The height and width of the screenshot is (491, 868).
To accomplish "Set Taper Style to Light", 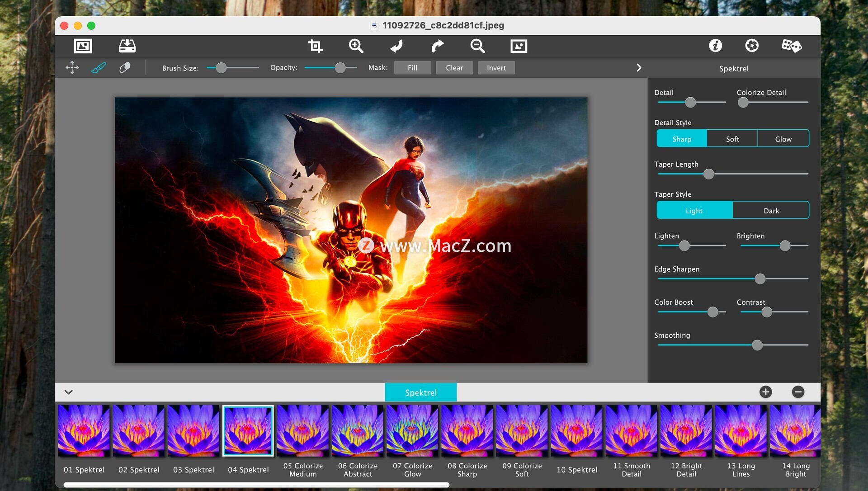I will coord(694,211).
